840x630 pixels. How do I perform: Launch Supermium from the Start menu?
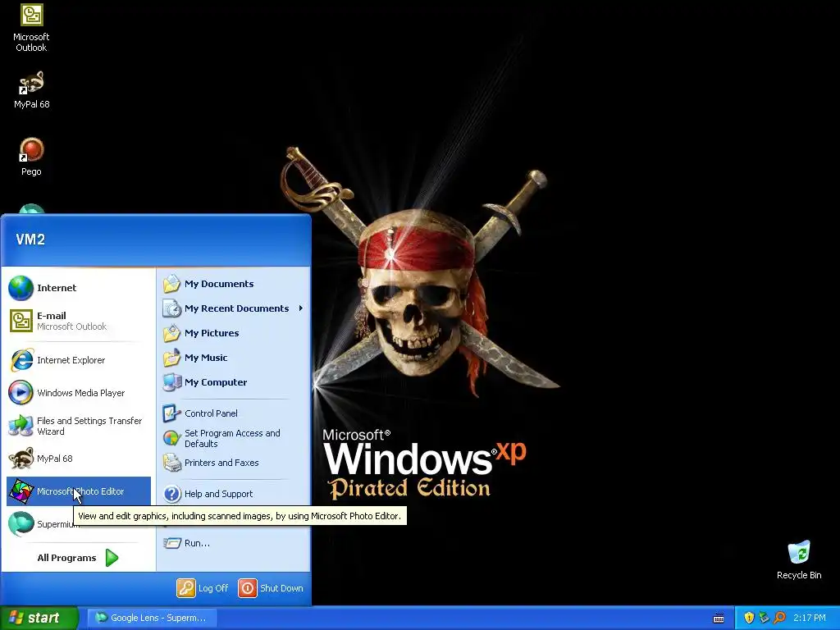[41, 524]
